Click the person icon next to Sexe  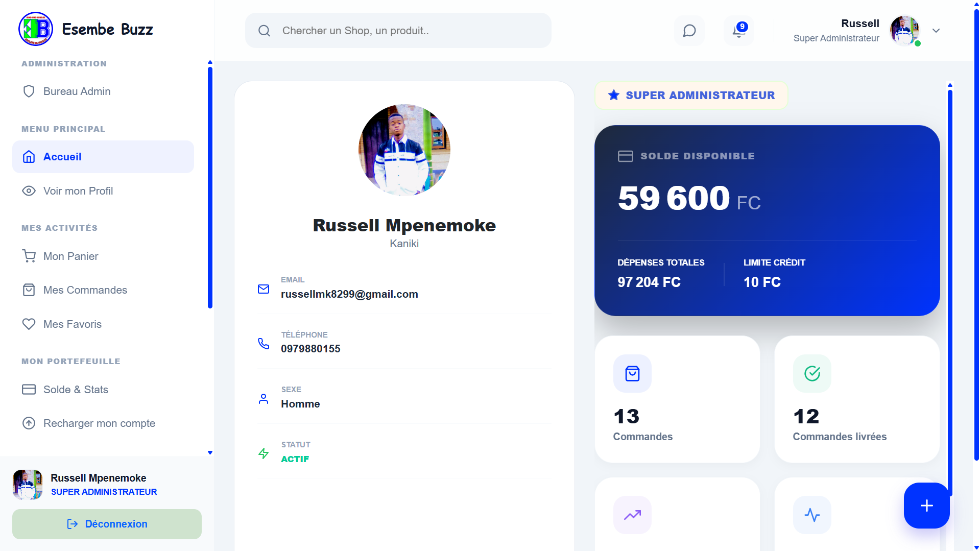point(264,399)
